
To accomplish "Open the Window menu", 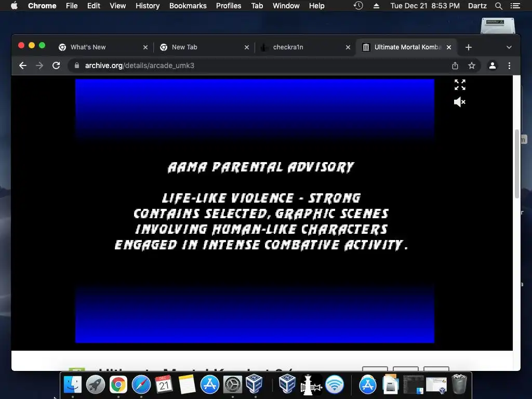I will (286, 6).
